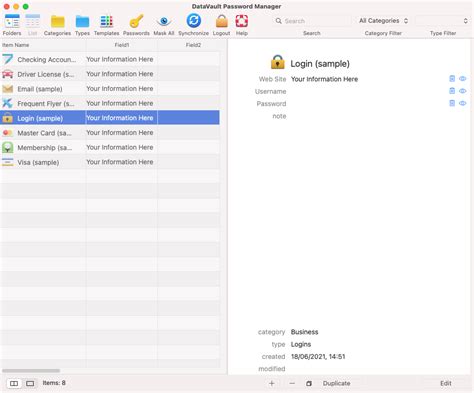Click the Logins type value
The image size is (474, 393).
[x=301, y=344]
